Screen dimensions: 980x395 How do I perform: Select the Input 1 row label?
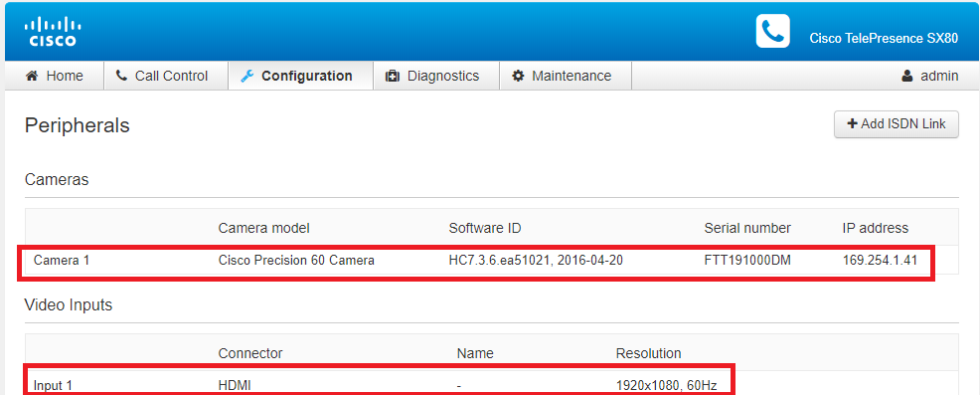click(53, 386)
